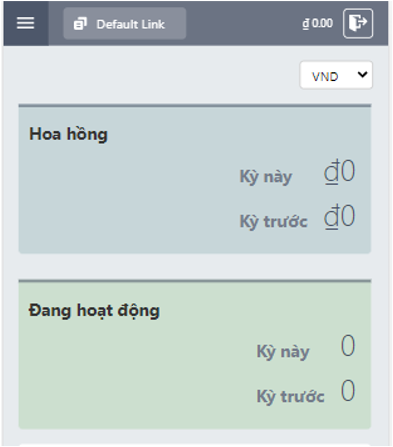Viewport: 393px width, 447px height.
Task: Click the đ 0.00 balance in the header
Action: click(x=317, y=23)
